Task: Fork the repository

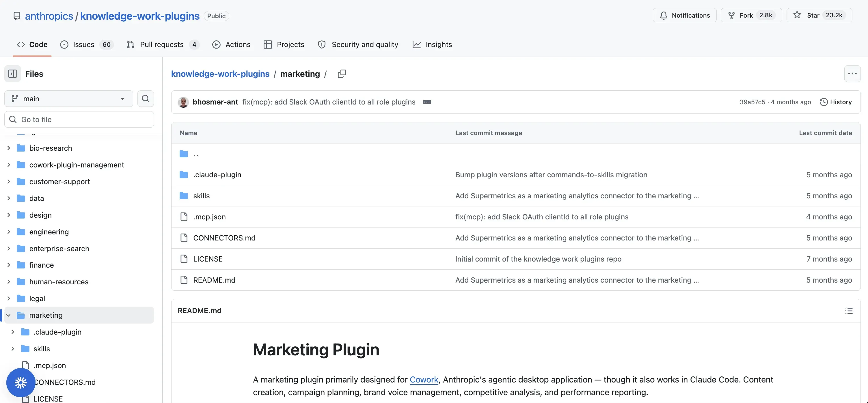Action: 751,15
